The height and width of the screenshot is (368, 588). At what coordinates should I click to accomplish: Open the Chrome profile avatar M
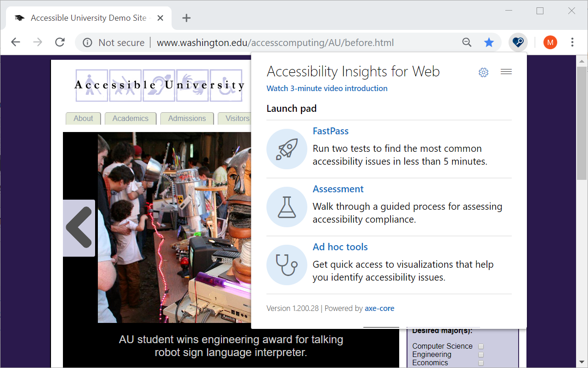(550, 42)
